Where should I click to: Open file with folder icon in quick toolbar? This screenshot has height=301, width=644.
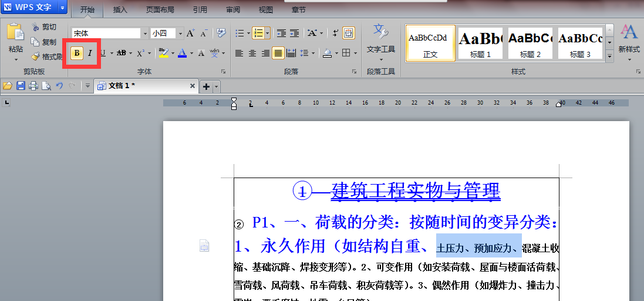8,86
